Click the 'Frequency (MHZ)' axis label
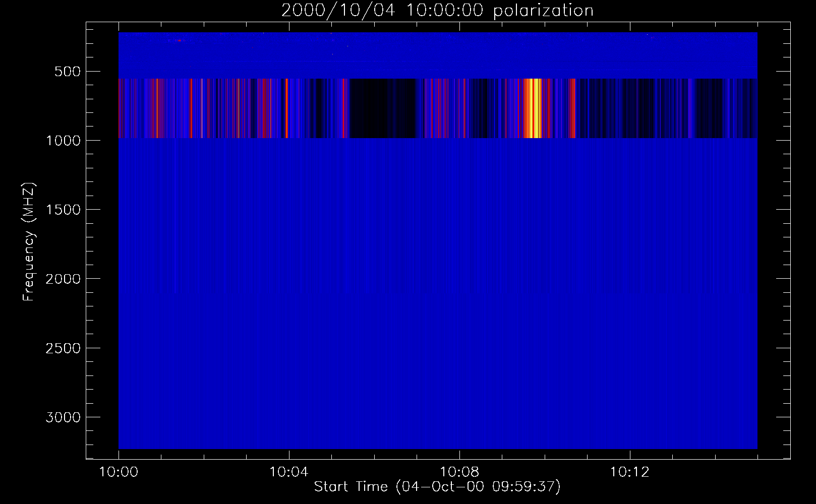816x504 pixels. click(29, 241)
